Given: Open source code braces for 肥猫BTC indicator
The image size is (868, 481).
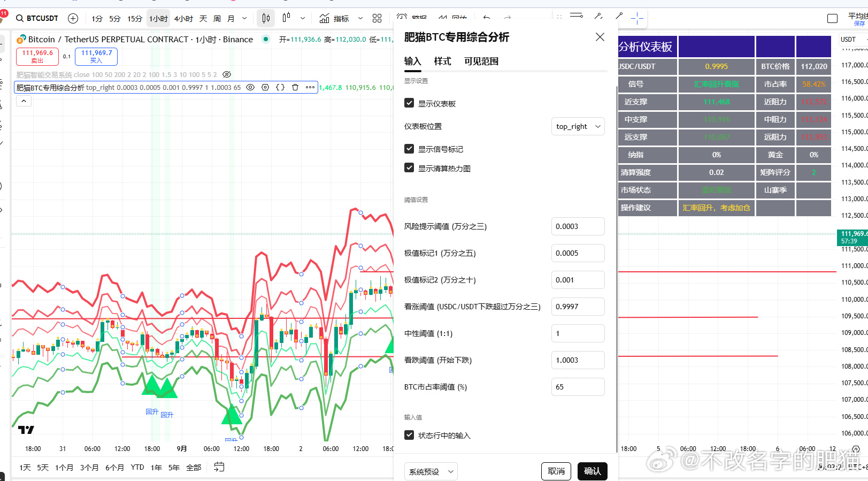Looking at the screenshot, I should click(280, 87).
